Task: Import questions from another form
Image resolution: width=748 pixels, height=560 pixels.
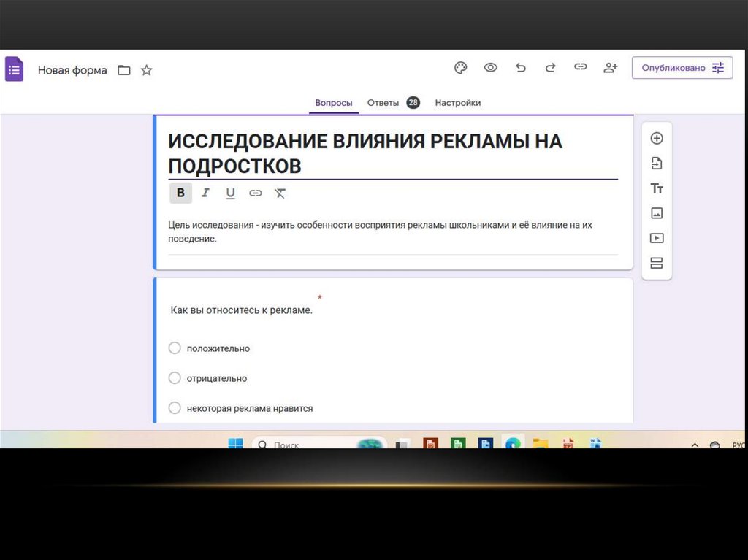Action: click(656, 164)
